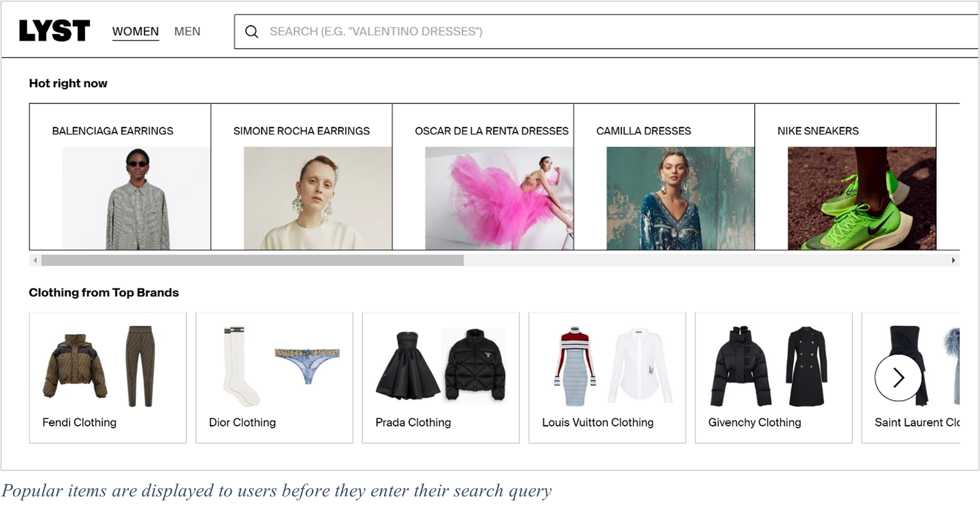Image resolution: width=980 pixels, height=521 pixels.
Task: Click the scrollbar right arrow
Action: click(953, 260)
